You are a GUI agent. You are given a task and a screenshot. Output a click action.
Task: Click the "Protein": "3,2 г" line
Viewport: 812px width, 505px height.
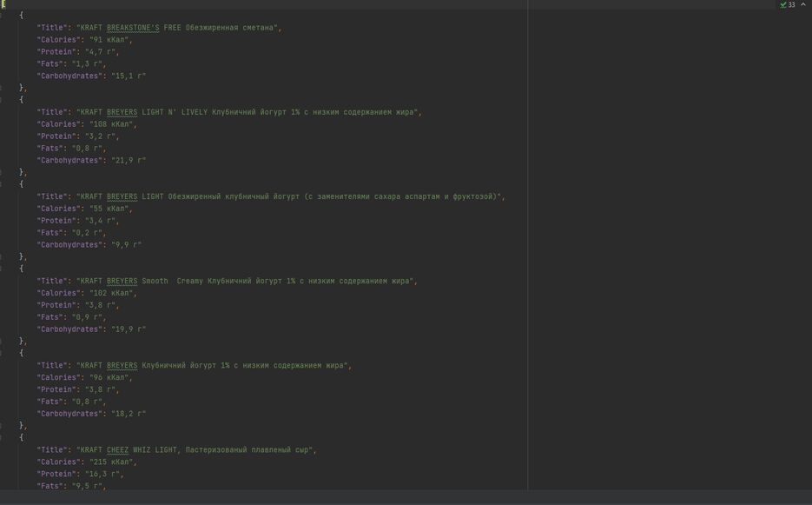[77, 136]
